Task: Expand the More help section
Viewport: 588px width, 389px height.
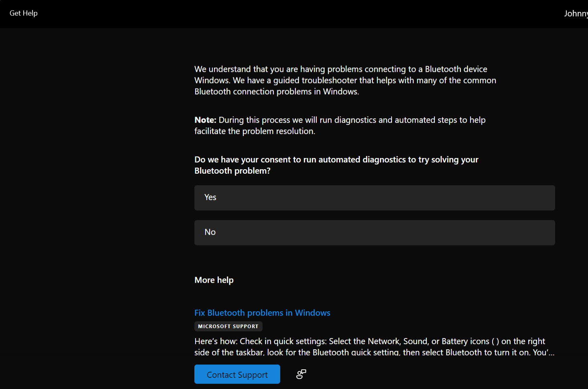Action: point(214,280)
